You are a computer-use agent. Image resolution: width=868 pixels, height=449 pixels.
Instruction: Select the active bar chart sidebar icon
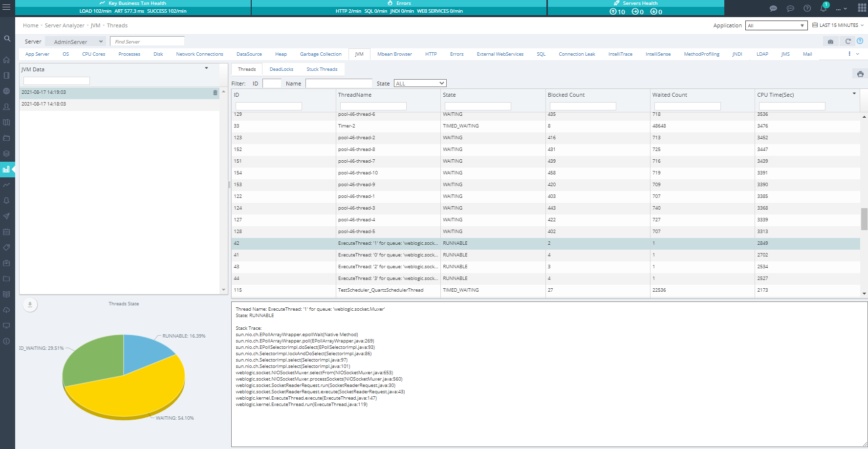6,170
